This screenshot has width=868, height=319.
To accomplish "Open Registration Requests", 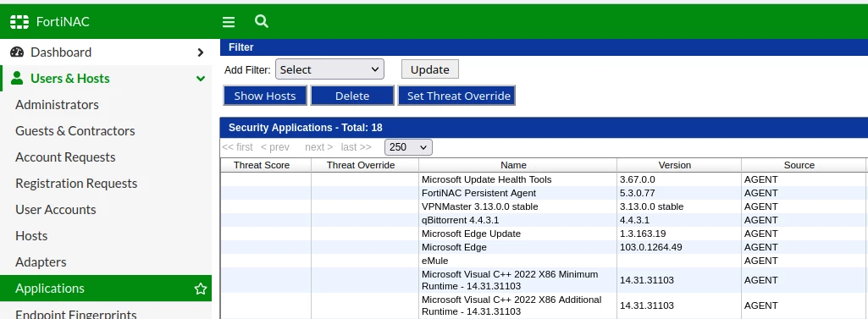I will pyautogui.click(x=76, y=184).
